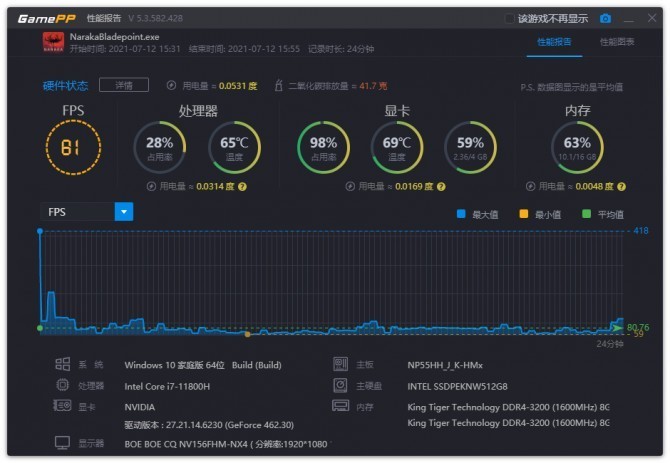Click the monitor display icon

point(62,442)
